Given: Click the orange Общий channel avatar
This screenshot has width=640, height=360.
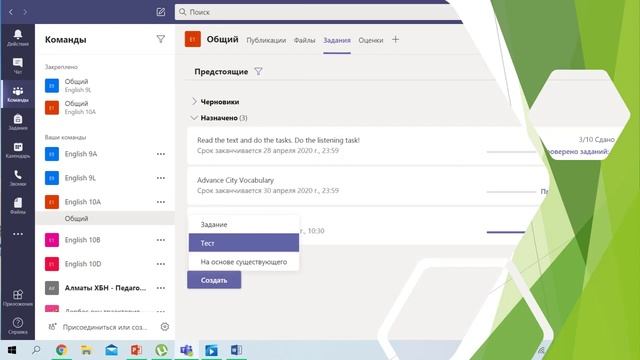Looking at the screenshot, I should point(193,39).
